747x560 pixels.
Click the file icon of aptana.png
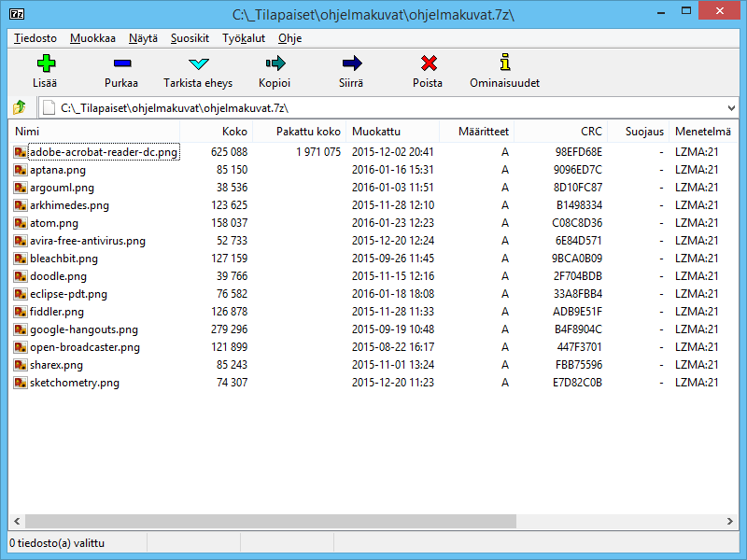tap(20, 170)
